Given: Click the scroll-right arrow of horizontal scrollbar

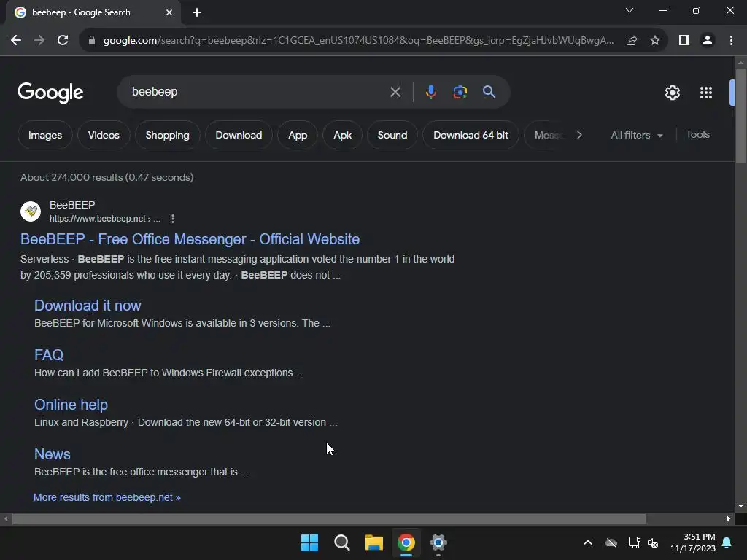Looking at the screenshot, I should tap(729, 518).
